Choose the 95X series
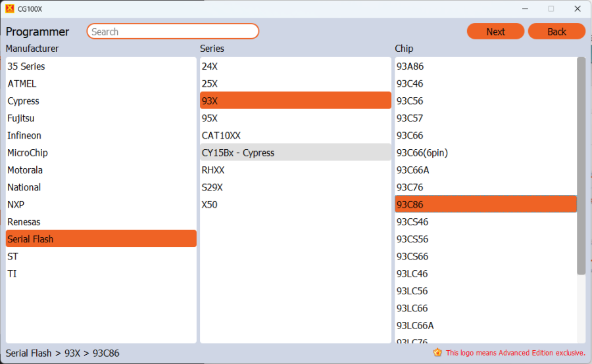 210,118
